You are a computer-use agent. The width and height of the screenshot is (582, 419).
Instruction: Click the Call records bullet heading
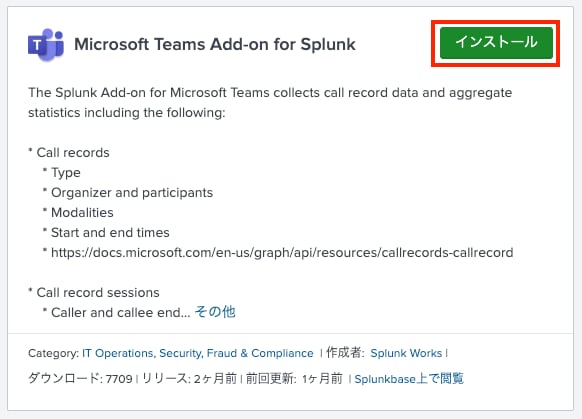click(x=73, y=153)
